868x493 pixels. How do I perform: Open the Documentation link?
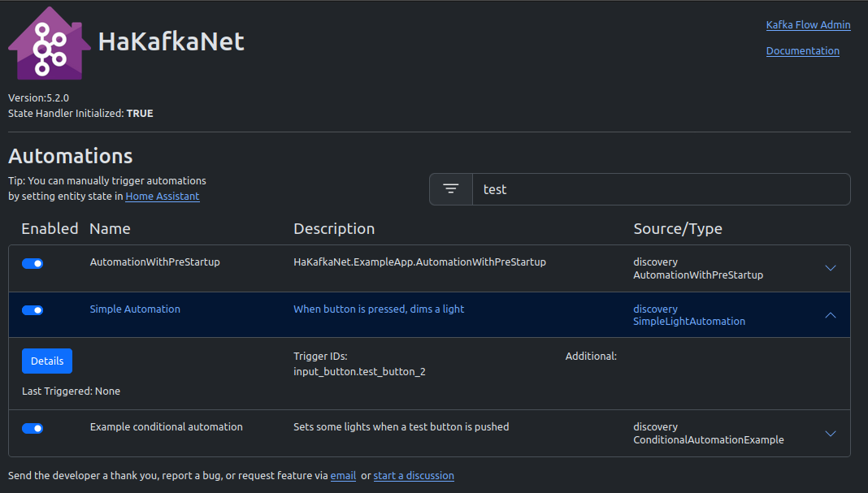click(803, 51)
